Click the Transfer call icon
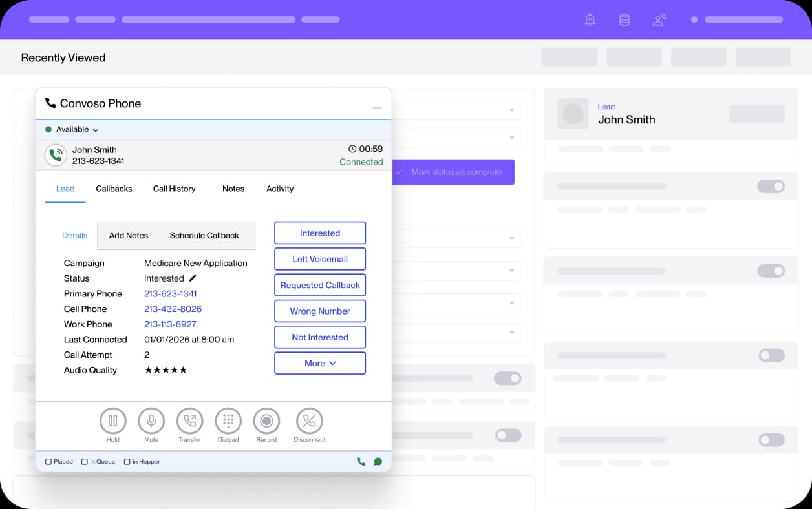Viewport: 812px width, 509px height. point(190,421)
